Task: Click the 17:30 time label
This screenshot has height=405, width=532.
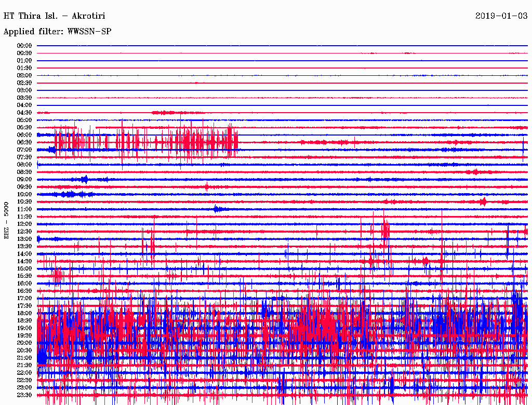Action: (24, 306)
